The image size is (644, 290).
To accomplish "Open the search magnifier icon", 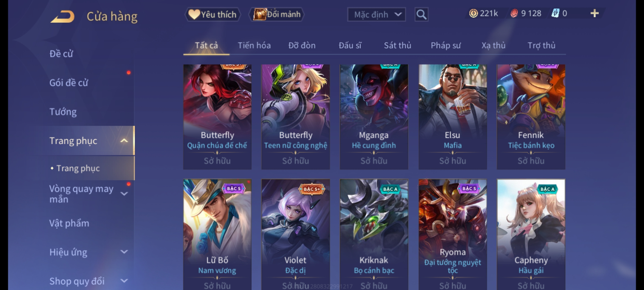I will [x=421, y=15].
